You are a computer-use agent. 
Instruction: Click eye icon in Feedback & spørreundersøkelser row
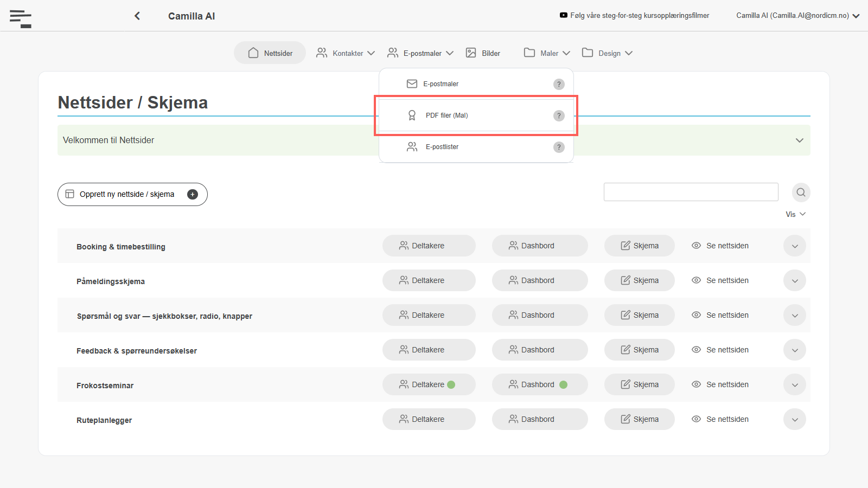pos(696,350)
